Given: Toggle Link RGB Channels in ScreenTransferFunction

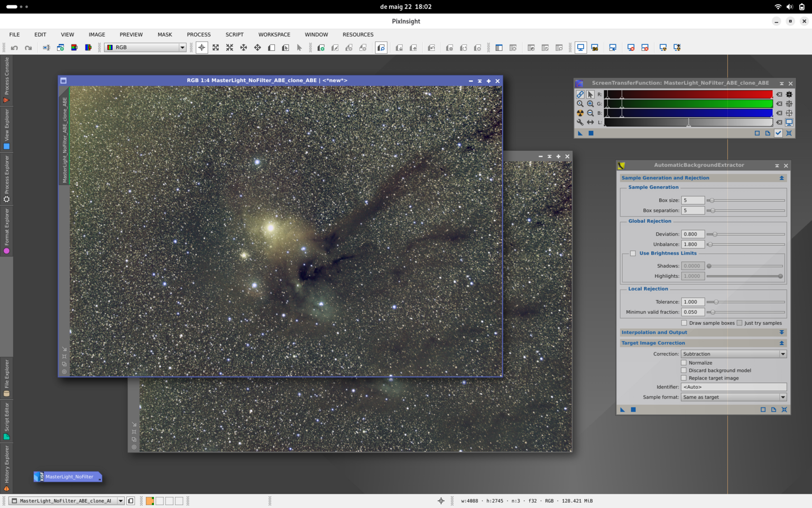Looking at the screenshot, I should tap(580, 94).
